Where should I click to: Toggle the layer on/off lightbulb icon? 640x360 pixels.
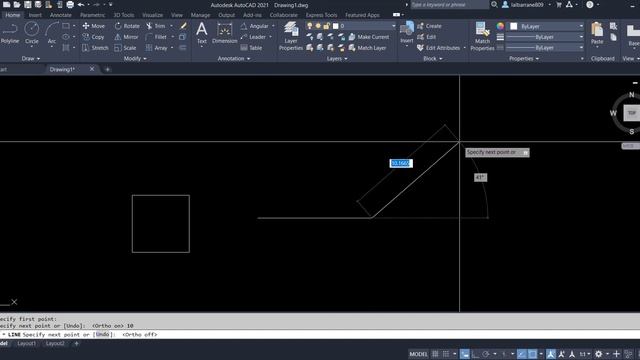pyautogui.click(x=310, y=26)
